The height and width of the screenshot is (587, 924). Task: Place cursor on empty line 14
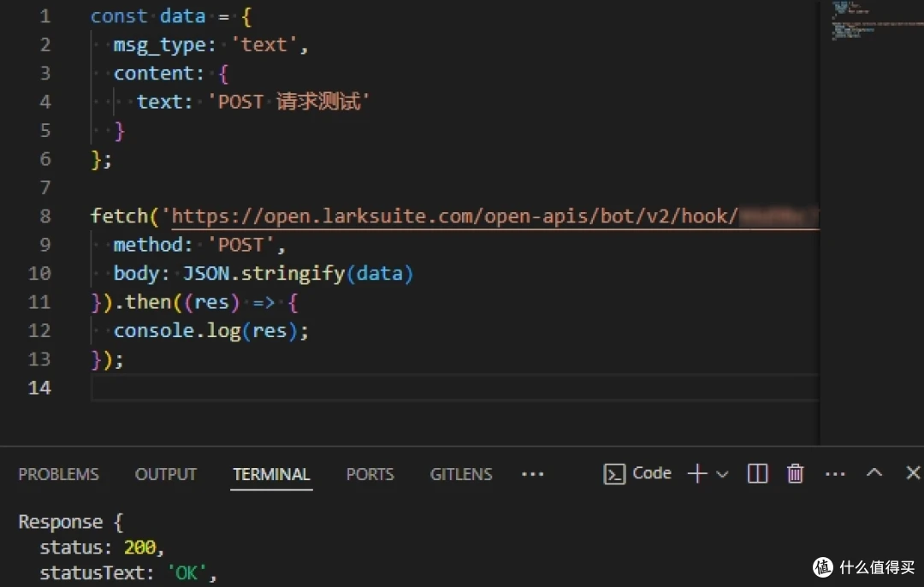[x=455, y=388]
